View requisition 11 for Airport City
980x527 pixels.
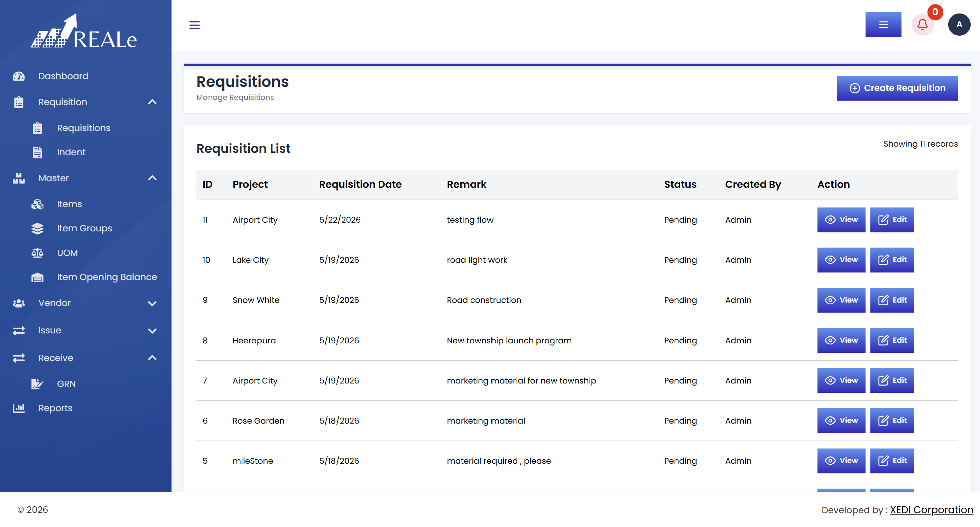point(841,220)
